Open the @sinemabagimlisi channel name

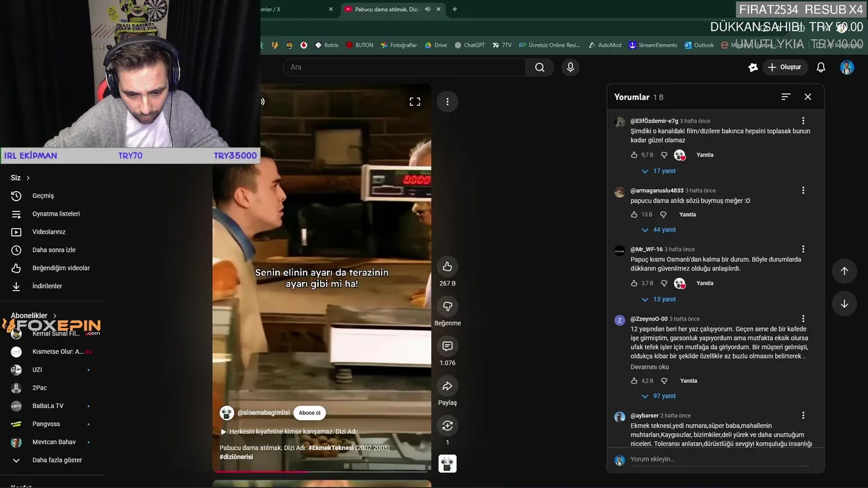click(263, 413)
